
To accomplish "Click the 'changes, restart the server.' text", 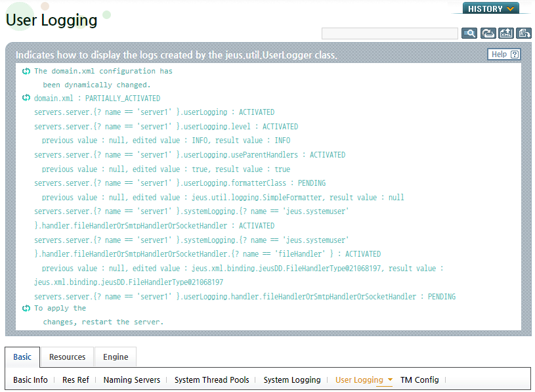I will [103, 322].
